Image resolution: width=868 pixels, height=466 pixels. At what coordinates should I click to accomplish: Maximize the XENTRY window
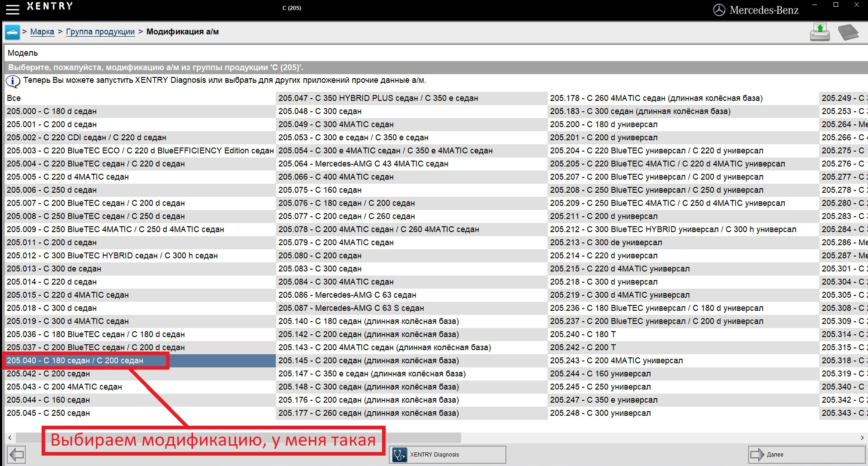(836, 5)
